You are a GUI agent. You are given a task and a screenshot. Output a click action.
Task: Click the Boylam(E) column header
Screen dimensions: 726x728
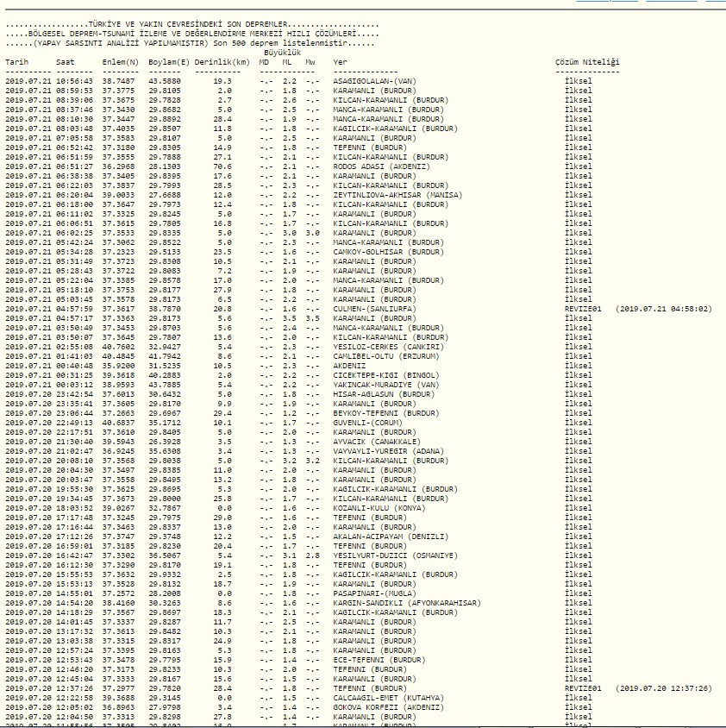[169, 62]
